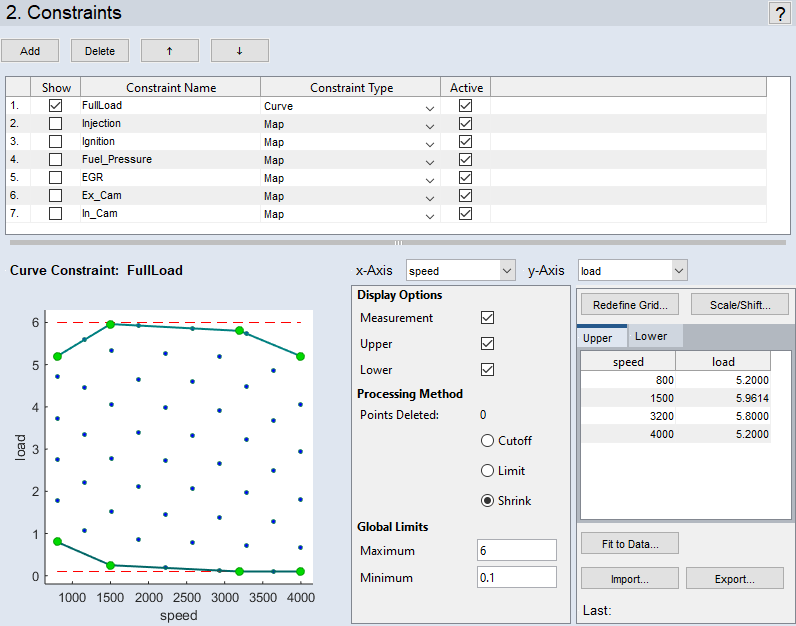Enable Show checkbox for Injection row
Screen dimensions: 796x626
pyautogui.click(x=56, y=123)
